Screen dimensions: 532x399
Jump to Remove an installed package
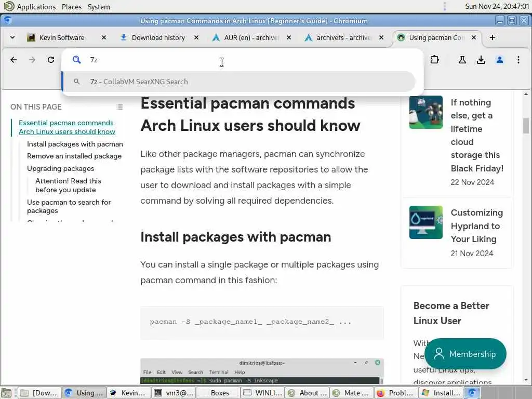[x=74, y=156]
